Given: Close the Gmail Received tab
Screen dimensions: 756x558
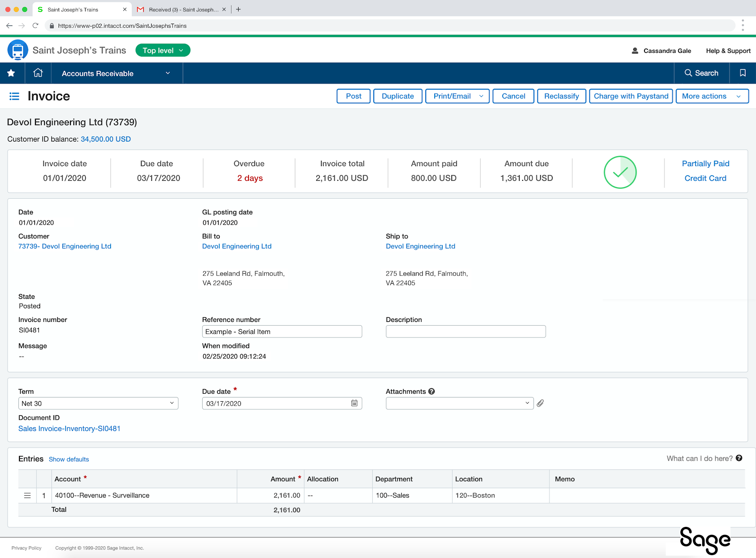Looking at the screenshot, I should (x=224, y=9).
